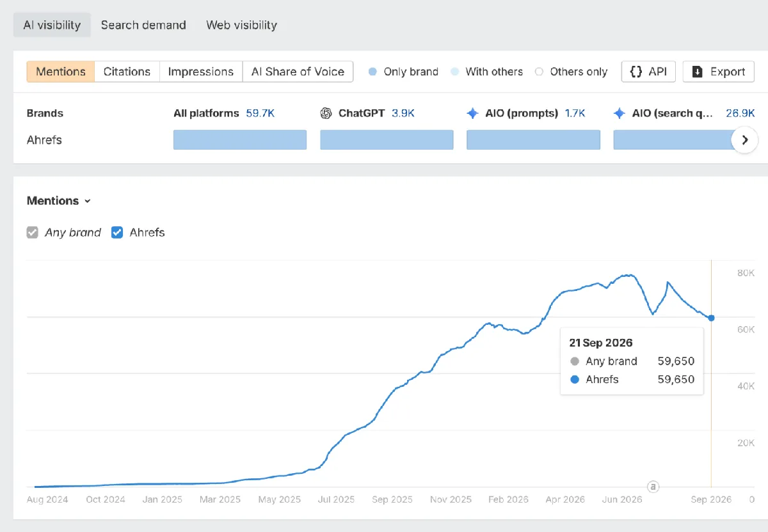The image size is (768, 532).
Task: Click the Any brand 59,650 tooltip row
Action: [632, 361]
